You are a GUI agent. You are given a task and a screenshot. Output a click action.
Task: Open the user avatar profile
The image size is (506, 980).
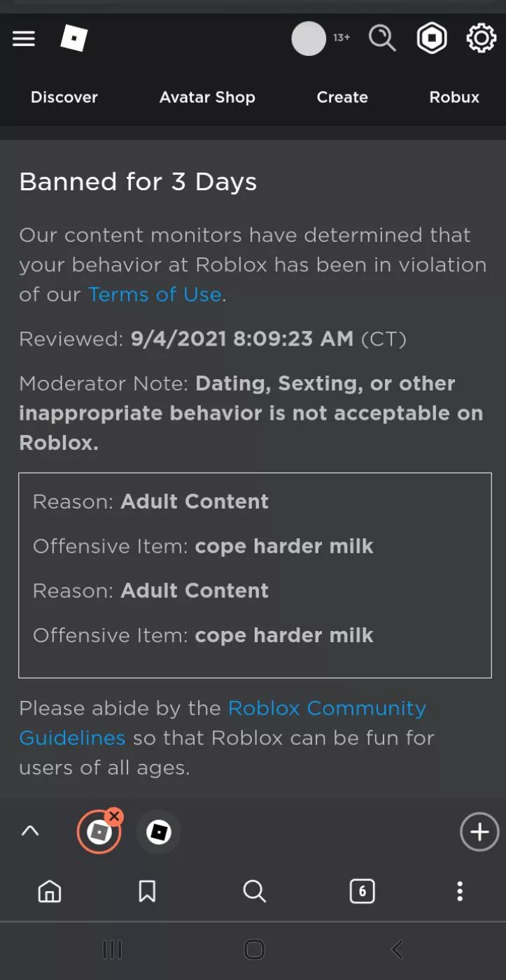[x=309, y=38]
